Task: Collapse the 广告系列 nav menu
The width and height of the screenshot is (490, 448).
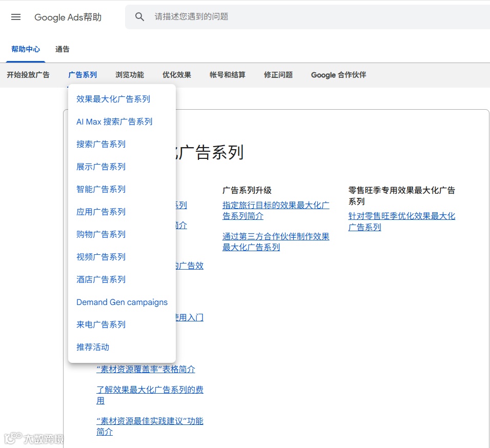Action: pos(83,75)
